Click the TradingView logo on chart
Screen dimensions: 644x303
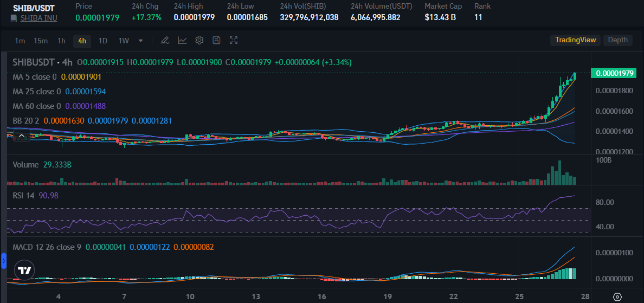24,270
